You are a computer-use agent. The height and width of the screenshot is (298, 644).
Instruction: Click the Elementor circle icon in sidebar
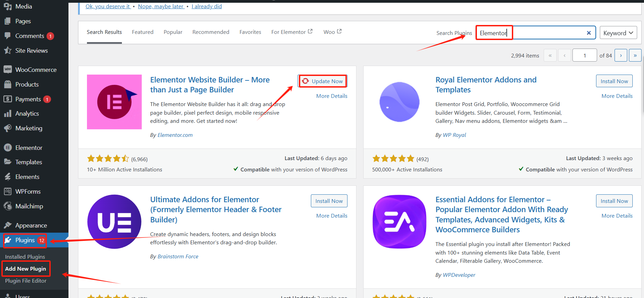[x=8, y=147]
